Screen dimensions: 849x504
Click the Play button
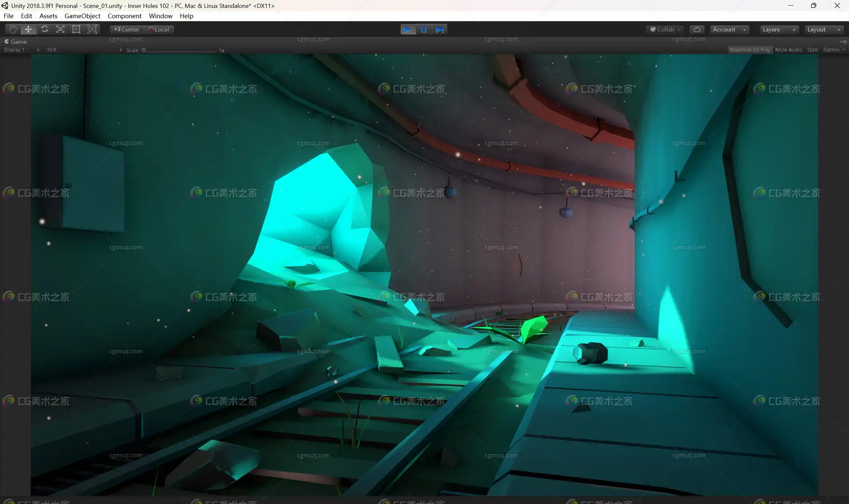[x=408, y=29]
